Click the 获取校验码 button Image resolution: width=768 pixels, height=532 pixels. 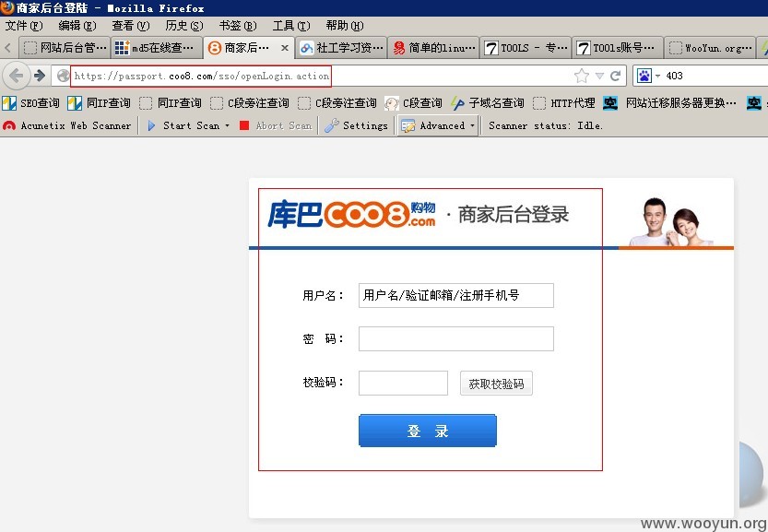point(496,384)
